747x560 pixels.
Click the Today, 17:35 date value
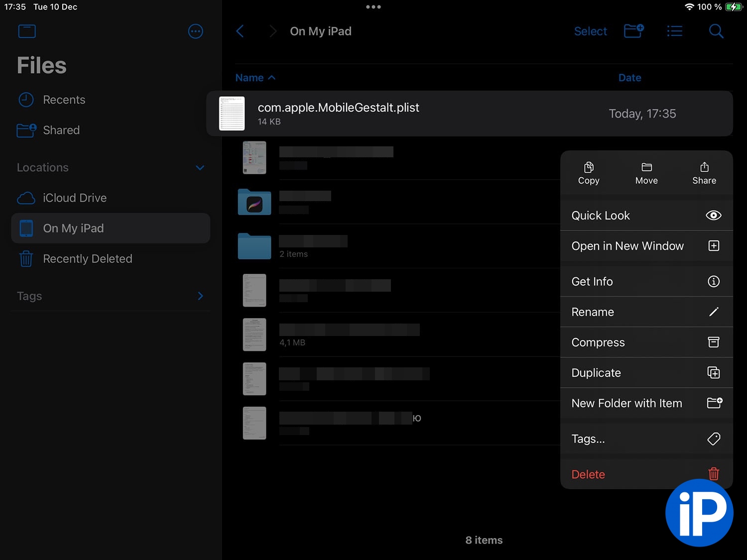[642, 113]
